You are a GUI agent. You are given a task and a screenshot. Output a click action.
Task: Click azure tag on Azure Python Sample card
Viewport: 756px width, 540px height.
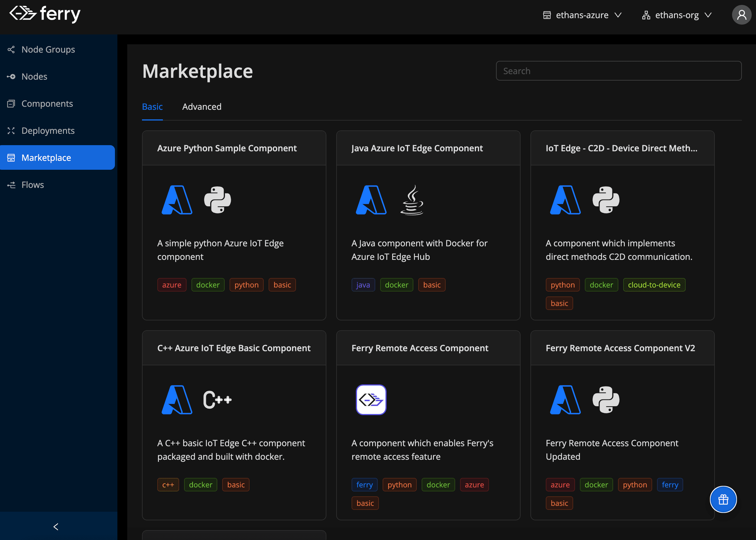[x=172, y=285]
